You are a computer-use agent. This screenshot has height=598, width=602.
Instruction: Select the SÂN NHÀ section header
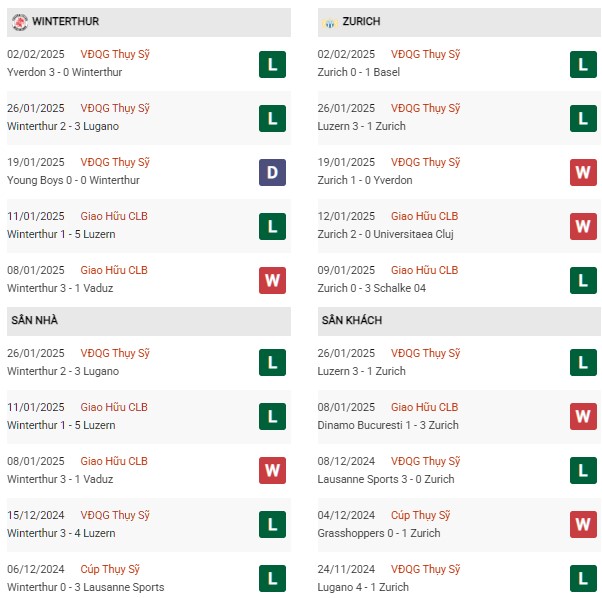149,321
